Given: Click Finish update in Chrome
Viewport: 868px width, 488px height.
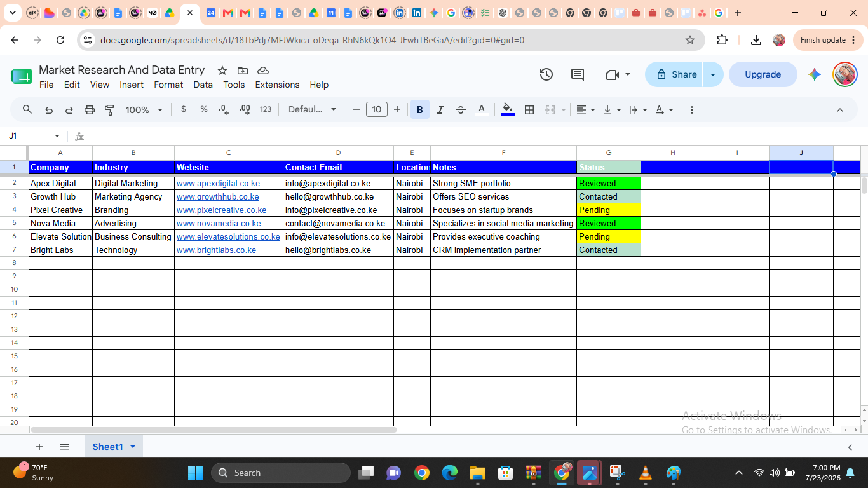Looking at the screenshot, I should pyautogui.click(x=828, y=40).
